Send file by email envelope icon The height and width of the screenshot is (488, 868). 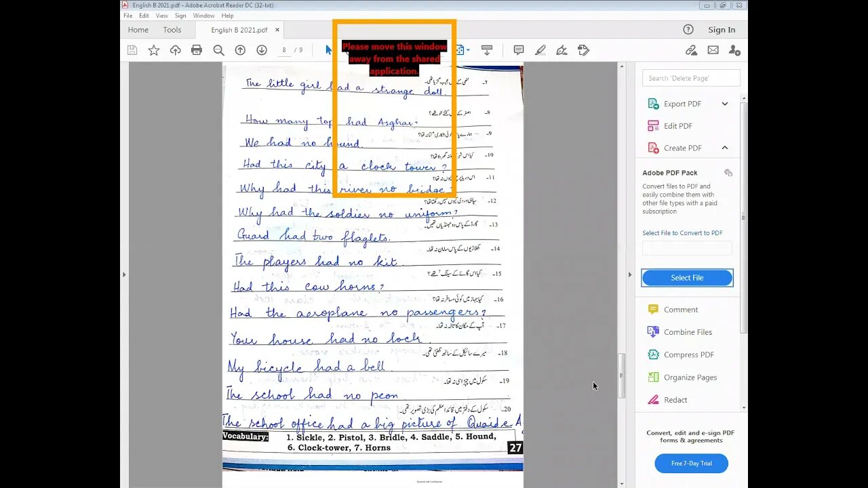coord(713,50)
